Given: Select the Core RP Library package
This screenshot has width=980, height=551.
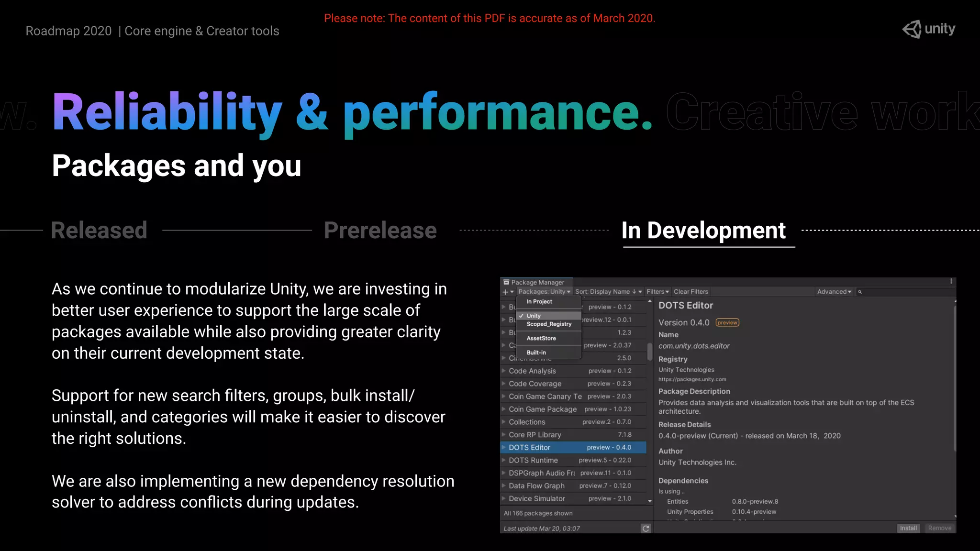Looking at the screenshot, I should pyautogui.click(x=573, y=435).
